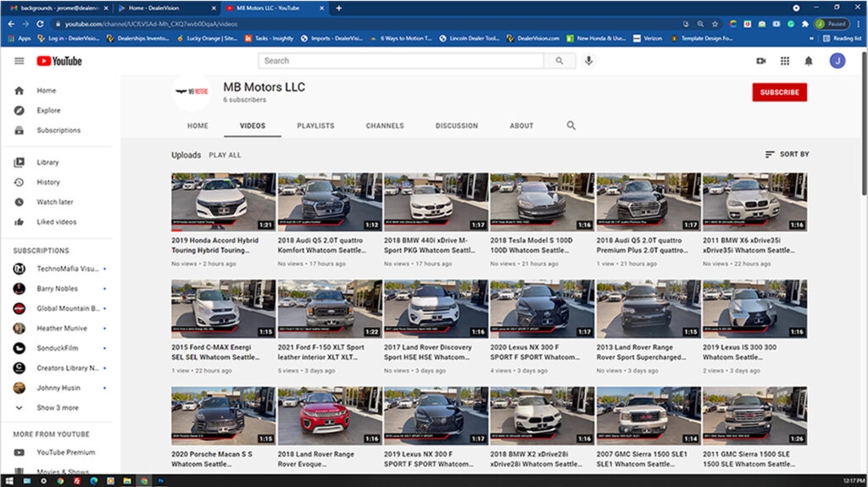Open the Uploads section link
The width and height of the screenshot is (868, 487).
[x=186, y=155]
